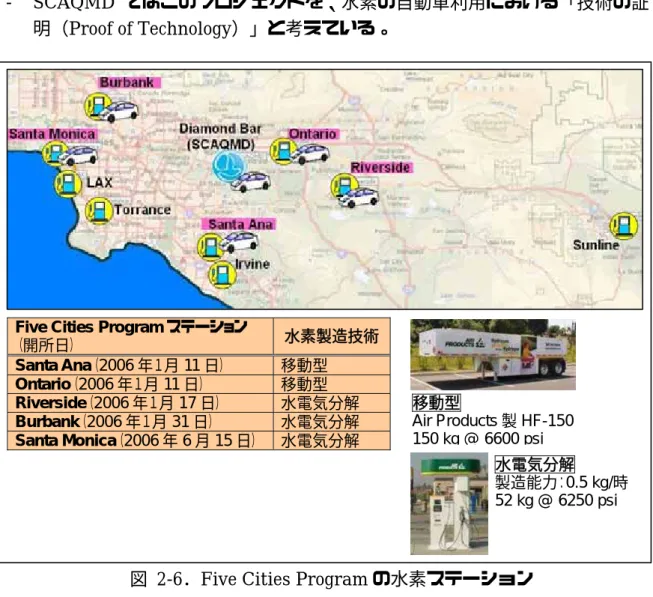653x597 pixels.
Task: Click the 52 kg @ 6250 psi text
Action: pyautogui.click(x=556, y=500)
